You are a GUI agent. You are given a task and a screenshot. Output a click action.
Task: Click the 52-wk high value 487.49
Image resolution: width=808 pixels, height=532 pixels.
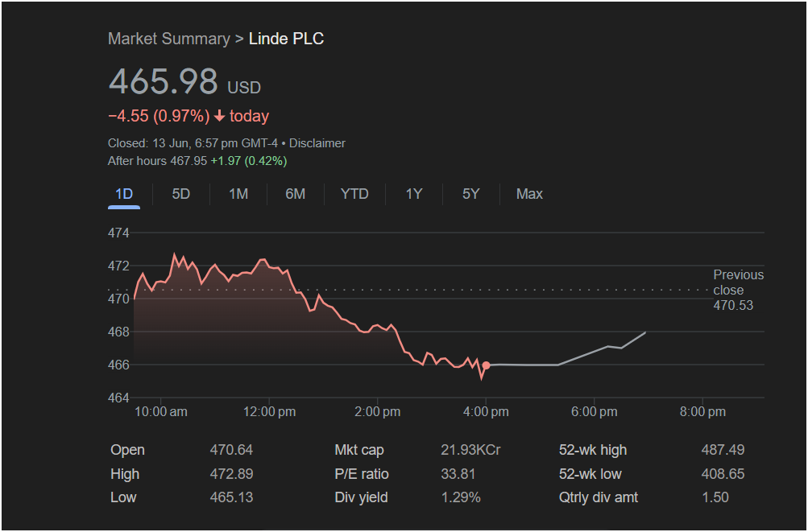click(x=723, y=450)
